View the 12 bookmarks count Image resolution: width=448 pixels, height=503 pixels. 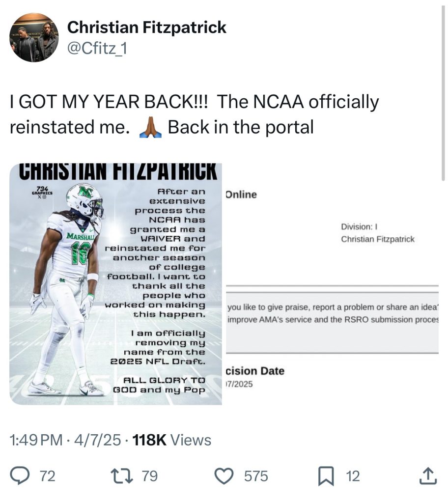click(353, 476)
